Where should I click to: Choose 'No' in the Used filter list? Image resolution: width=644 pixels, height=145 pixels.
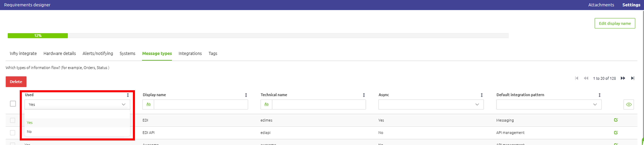click(29, 132)
